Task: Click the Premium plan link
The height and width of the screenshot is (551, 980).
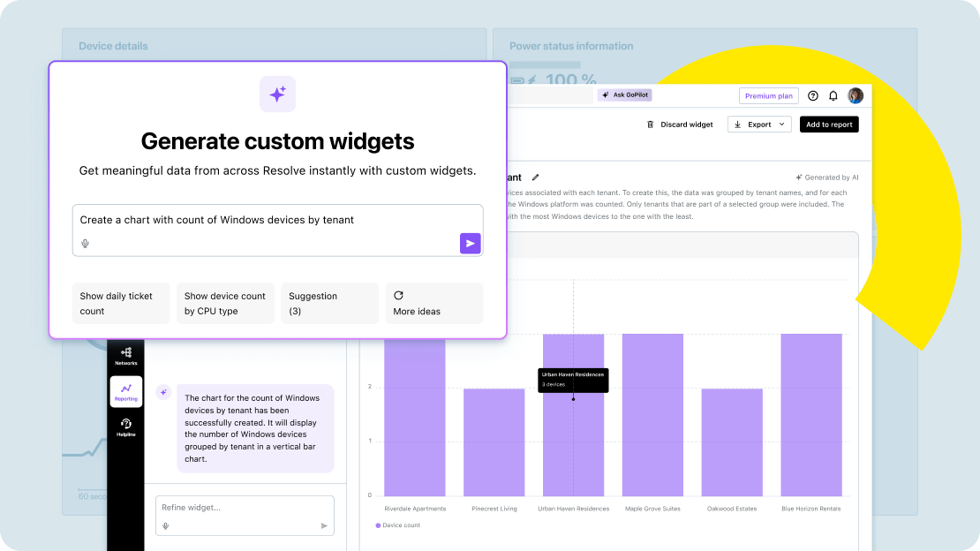Action: pos(769,94)
